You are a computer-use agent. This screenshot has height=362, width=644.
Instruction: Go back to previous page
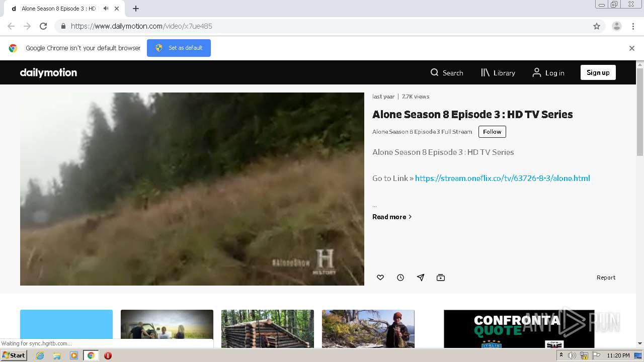(x=11, y=26)
